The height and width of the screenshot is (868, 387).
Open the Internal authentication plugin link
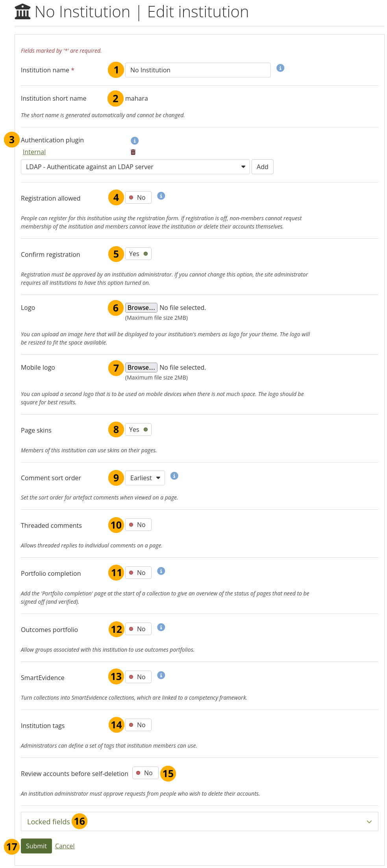34,152
